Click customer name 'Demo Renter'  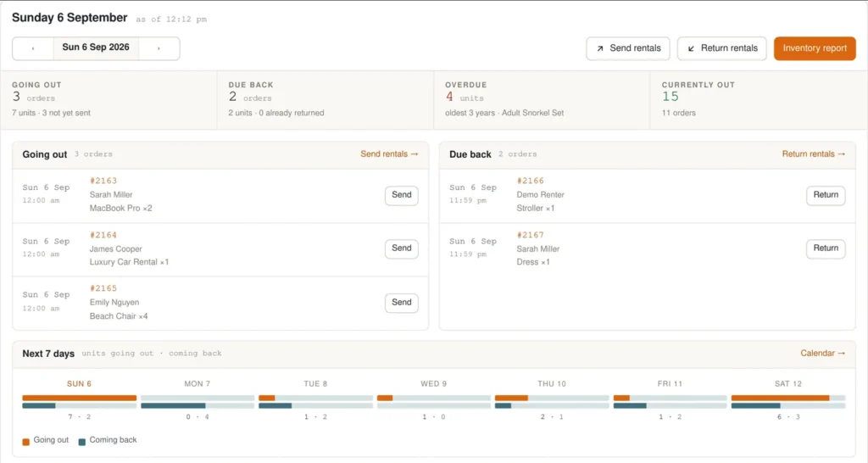(540, 195)
